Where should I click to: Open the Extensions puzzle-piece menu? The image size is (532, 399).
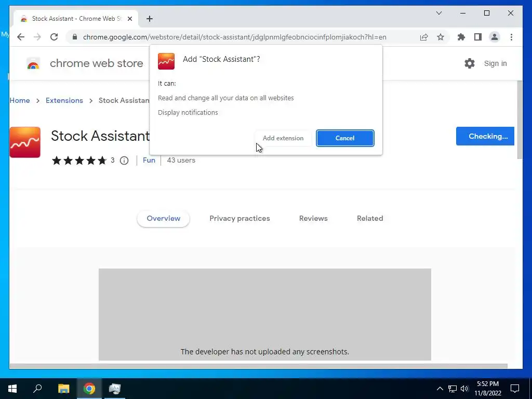(461, 37)
